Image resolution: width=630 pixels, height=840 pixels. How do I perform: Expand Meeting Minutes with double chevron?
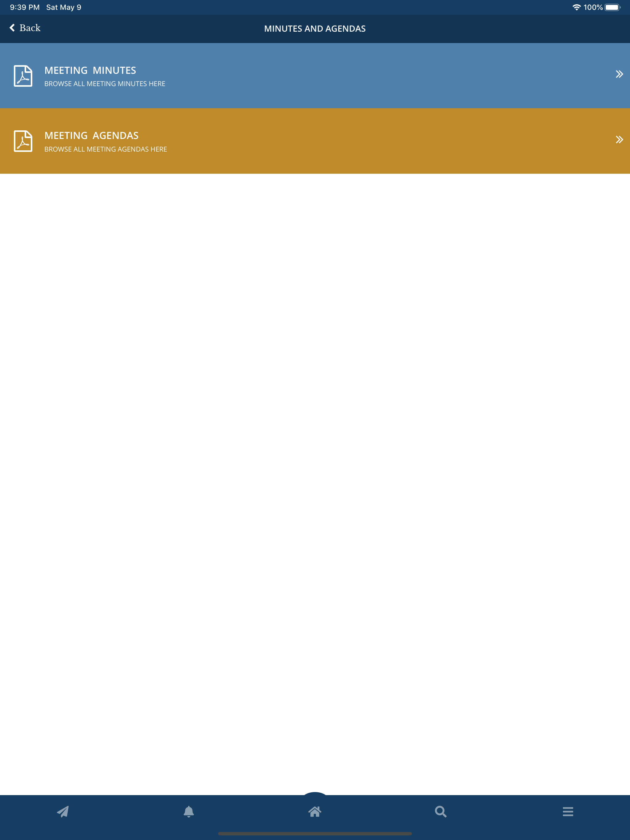619,74
